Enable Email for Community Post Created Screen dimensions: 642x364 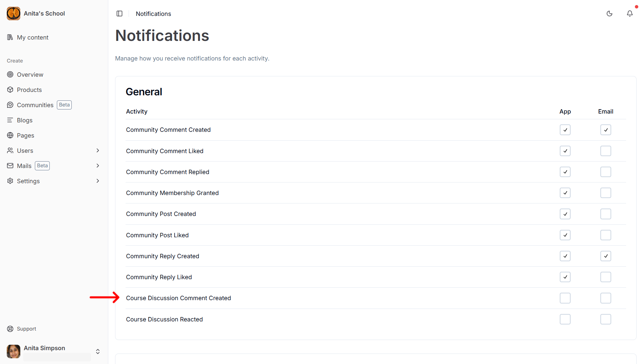click(606, 214)
